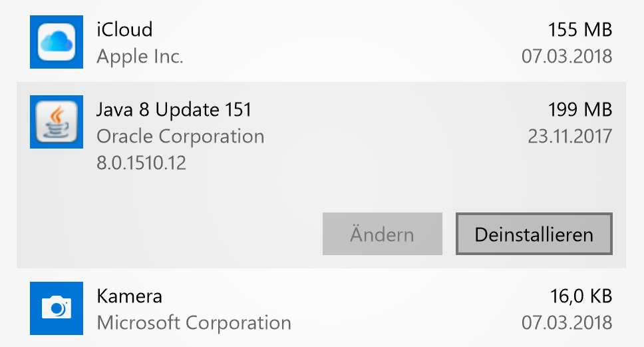Click the iCloud install date 07.03.2018
Viewport: 644px width, 347px height.
pyautogui.click(x=566, y=57)
